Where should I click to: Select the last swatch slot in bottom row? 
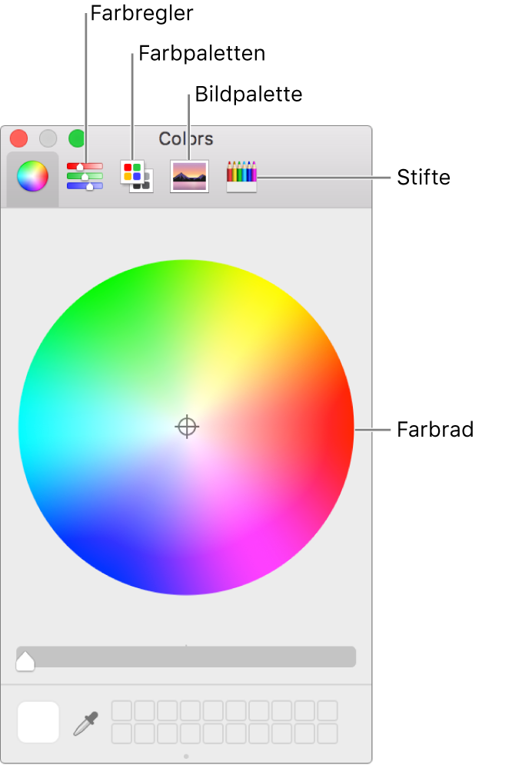click(x=328, y=733)
